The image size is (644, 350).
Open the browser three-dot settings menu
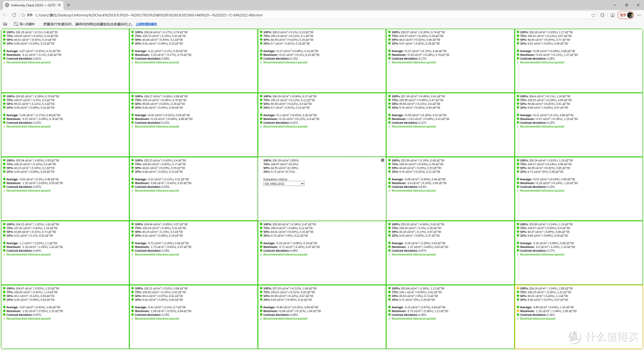(639, 15)
